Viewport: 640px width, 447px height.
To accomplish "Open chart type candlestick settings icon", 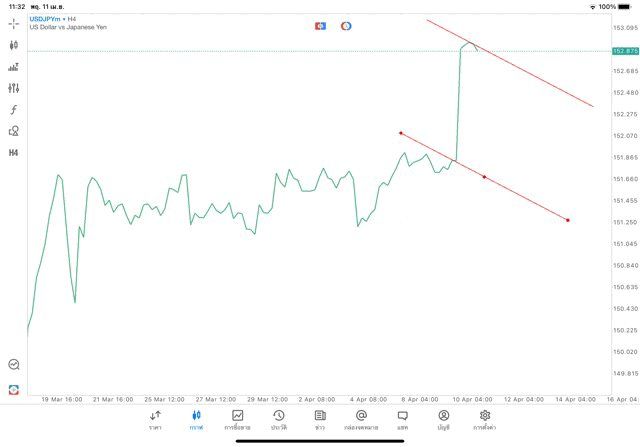I will point(14,45).
